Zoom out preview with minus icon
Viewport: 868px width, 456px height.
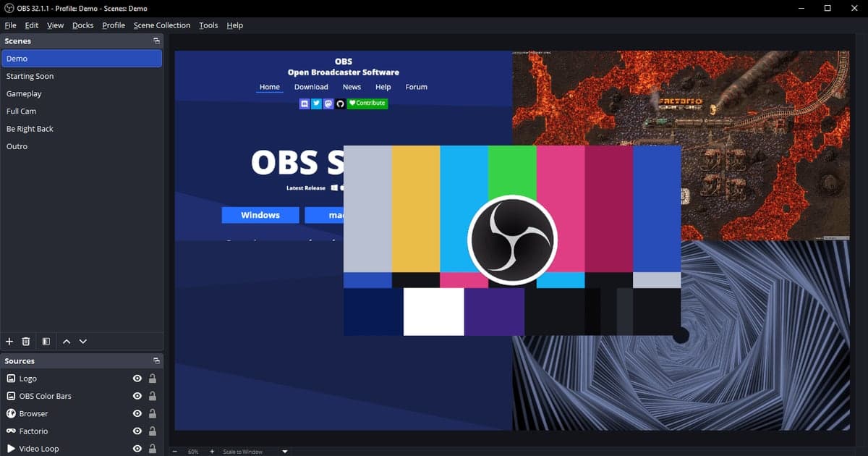coord(174,452)
